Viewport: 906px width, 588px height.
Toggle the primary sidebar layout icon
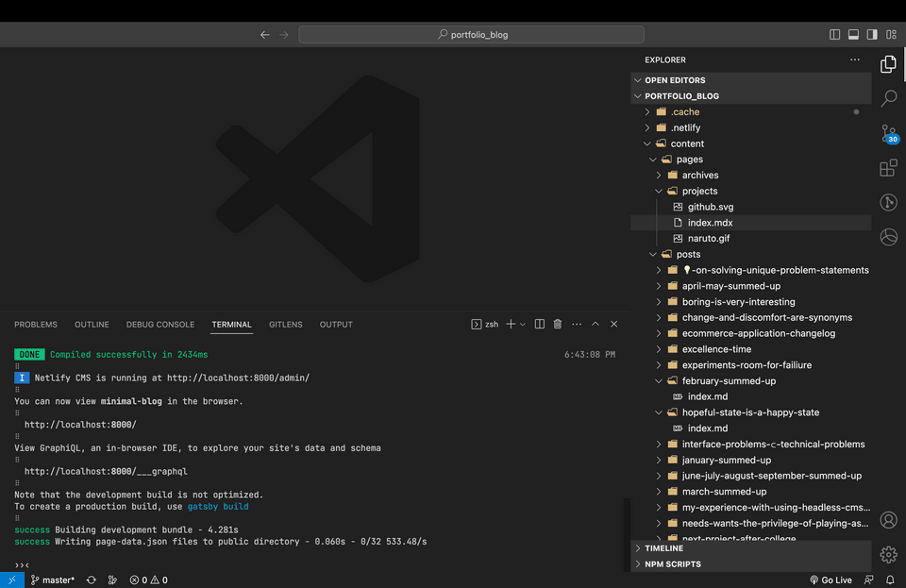(x=834, y=35)
